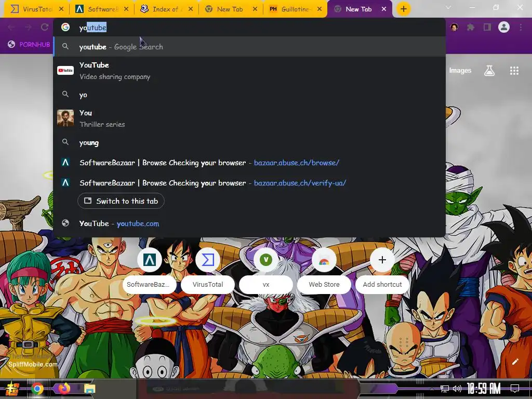This screenshot has width=532, height=399.
Task: Open the Google apps grid
Action: [x=514, y=71]
